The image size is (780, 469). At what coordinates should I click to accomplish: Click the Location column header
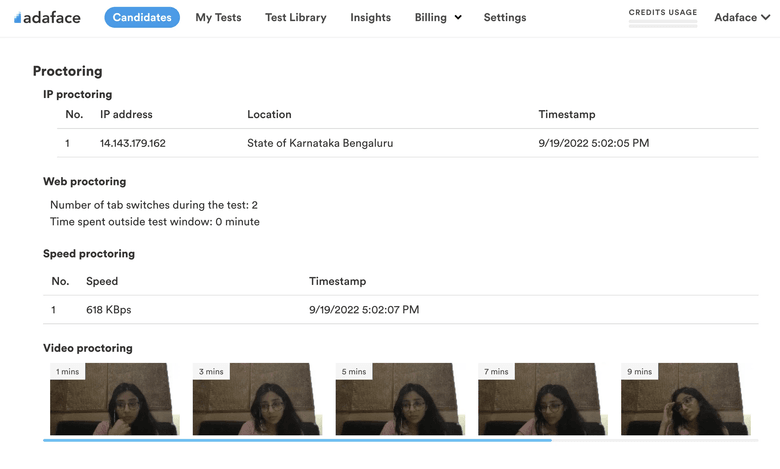pyautogui.click(x=269, y=114)
